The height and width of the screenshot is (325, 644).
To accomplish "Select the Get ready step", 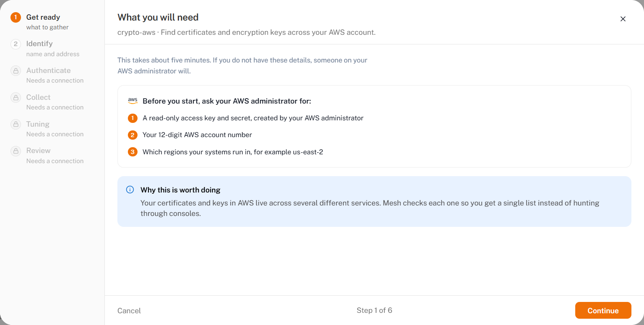I will (52, 22).
